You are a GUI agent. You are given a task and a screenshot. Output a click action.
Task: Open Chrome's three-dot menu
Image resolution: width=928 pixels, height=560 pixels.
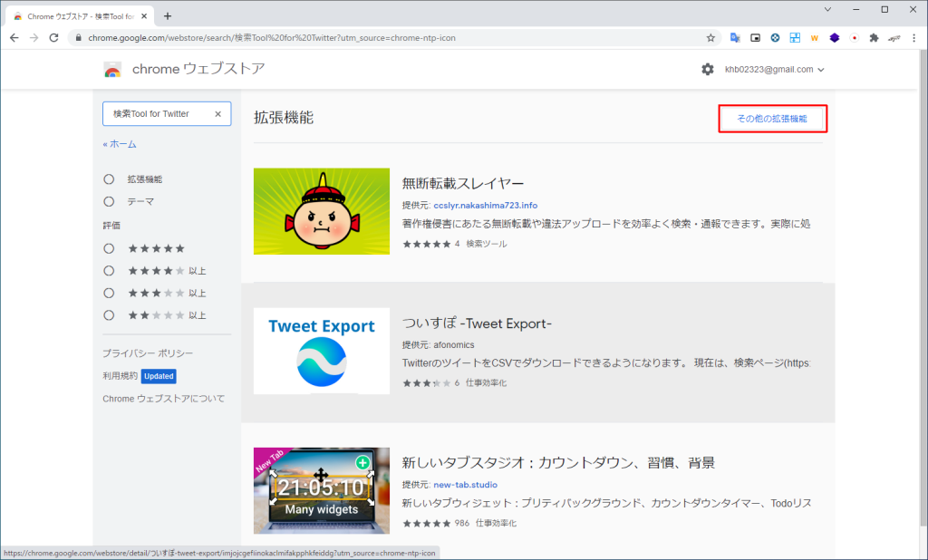click(913, 37)
